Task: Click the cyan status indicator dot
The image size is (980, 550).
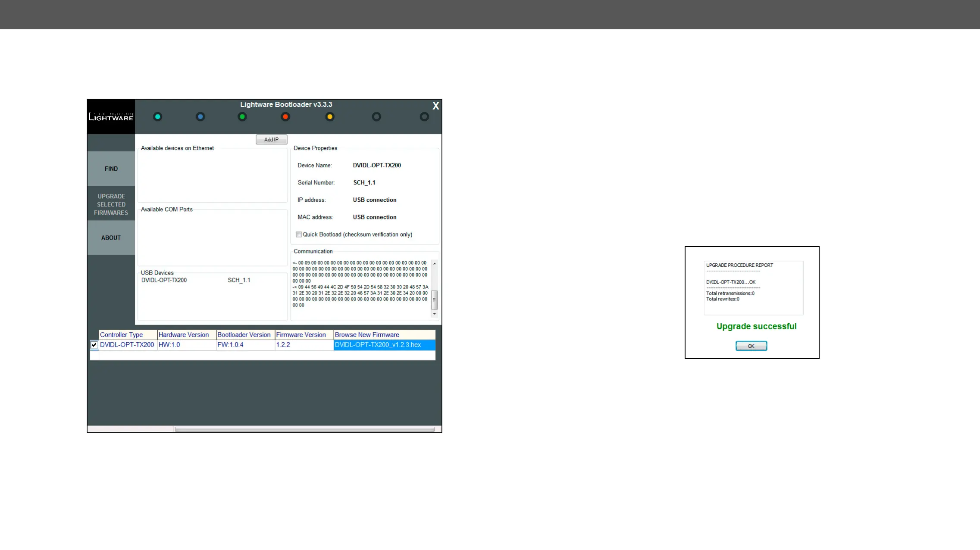Action: click(158, 117)
